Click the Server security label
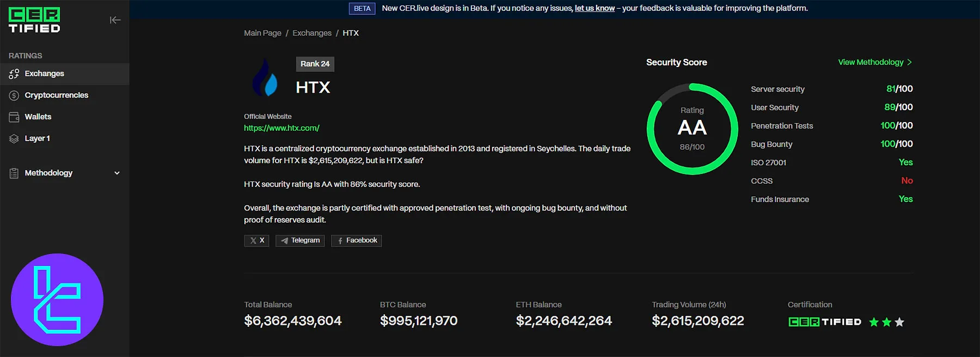 tap(777, 89)
